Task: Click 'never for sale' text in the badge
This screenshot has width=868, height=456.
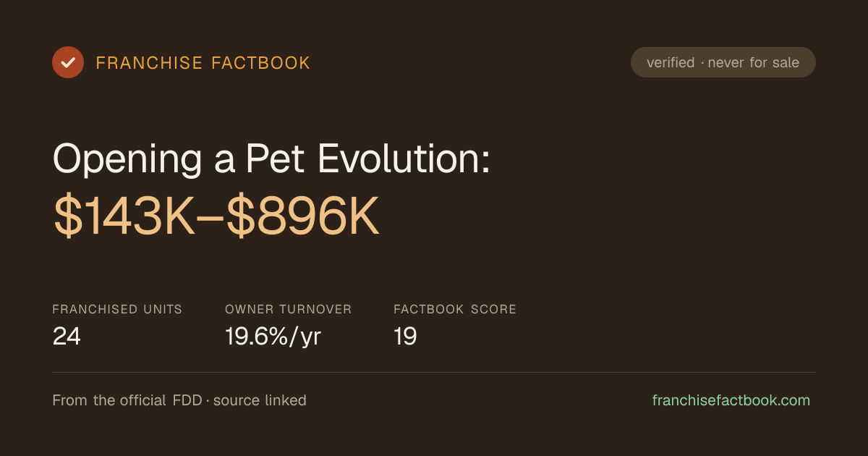Action: pyautogui.click(x=754, y=63)
